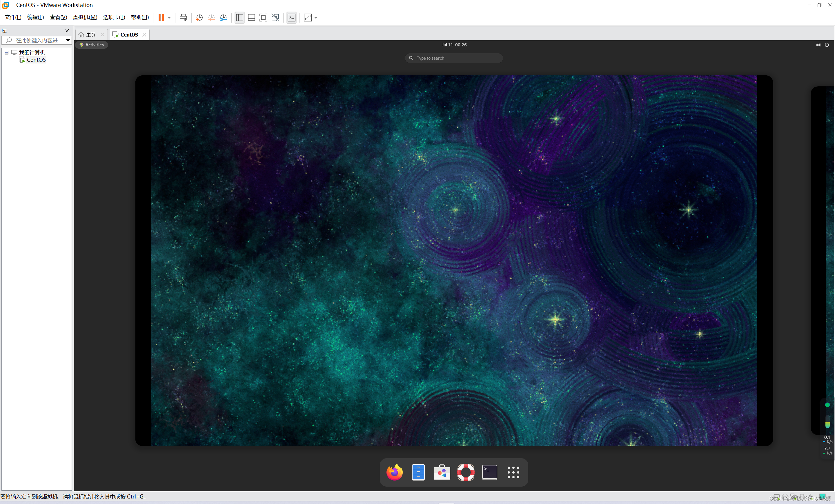835x504 pixels.
Task: Expand the library search filter dropdown
Action: click(x=68, y=40)
